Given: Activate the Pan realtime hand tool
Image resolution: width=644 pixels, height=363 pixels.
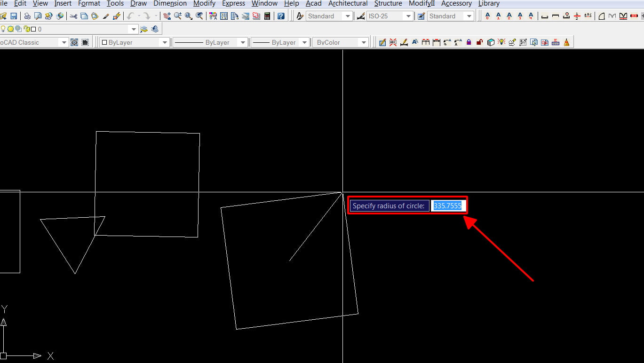Looking at the screenshot, I should click(167, 16).
